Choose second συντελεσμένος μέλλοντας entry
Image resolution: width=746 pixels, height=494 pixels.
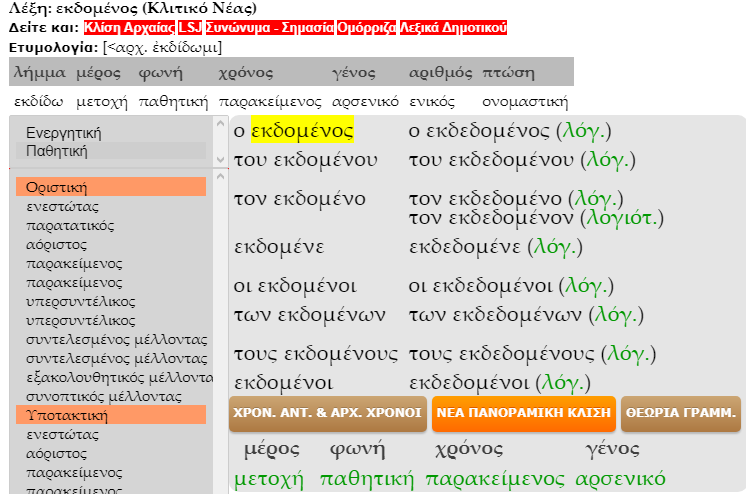pos(117,359)
